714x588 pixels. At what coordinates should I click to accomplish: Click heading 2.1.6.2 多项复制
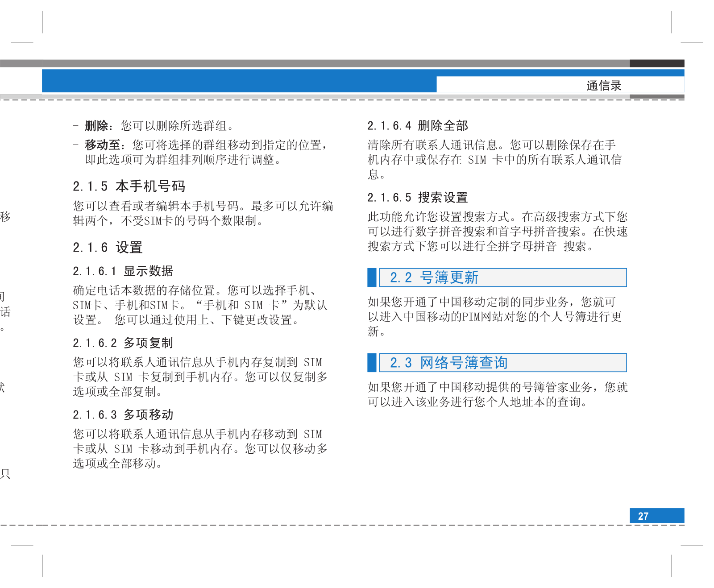tap(123, 343)
